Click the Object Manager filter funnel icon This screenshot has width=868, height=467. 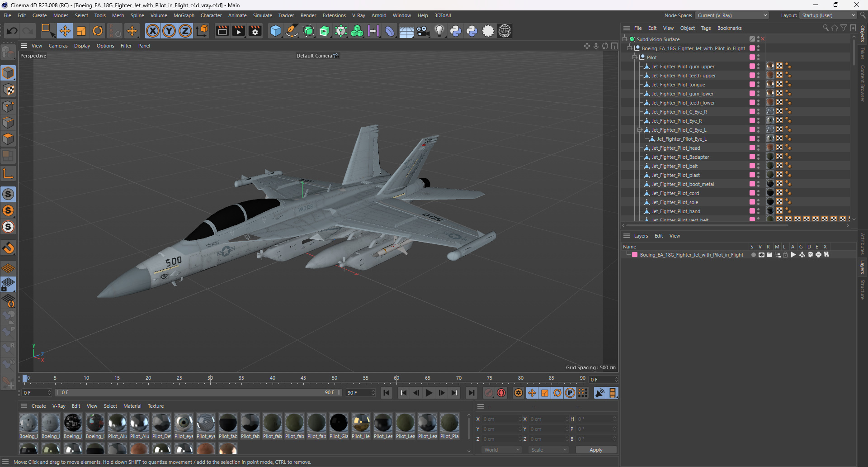coord(844,28)
